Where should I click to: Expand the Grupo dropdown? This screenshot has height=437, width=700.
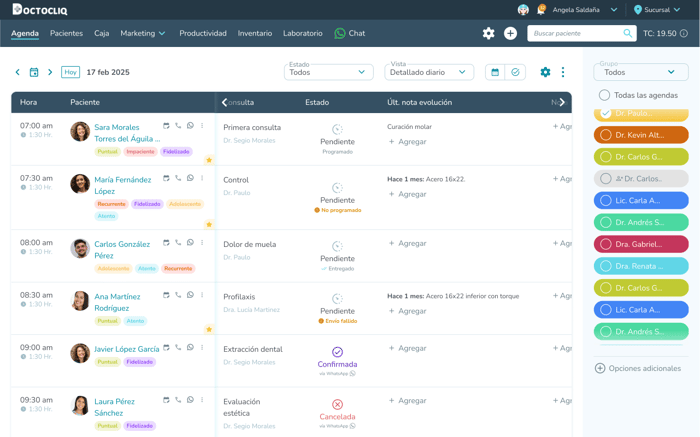[x=641, y=72]
